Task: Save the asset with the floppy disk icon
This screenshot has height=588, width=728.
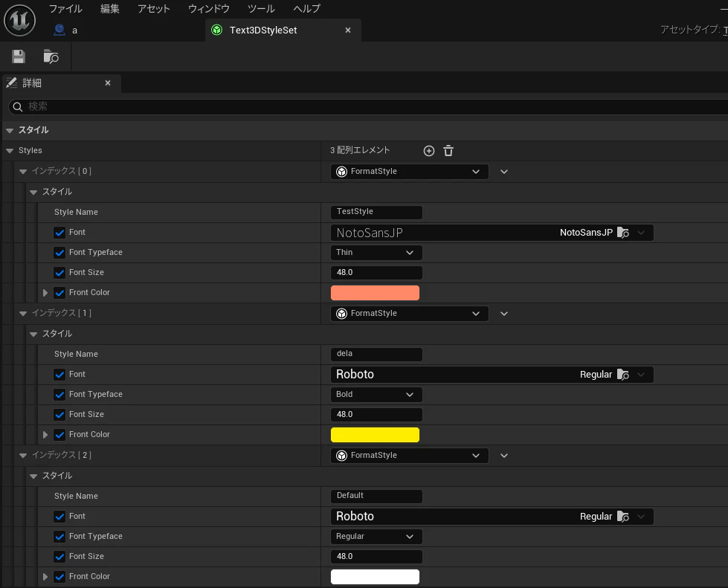Action: (19, 56)
